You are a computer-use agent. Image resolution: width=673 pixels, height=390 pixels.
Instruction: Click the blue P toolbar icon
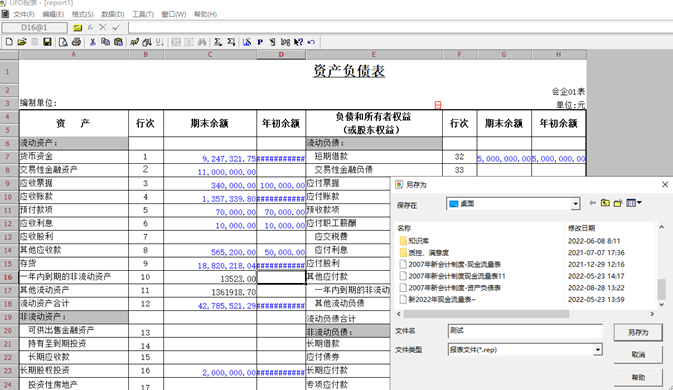point(260,42)
